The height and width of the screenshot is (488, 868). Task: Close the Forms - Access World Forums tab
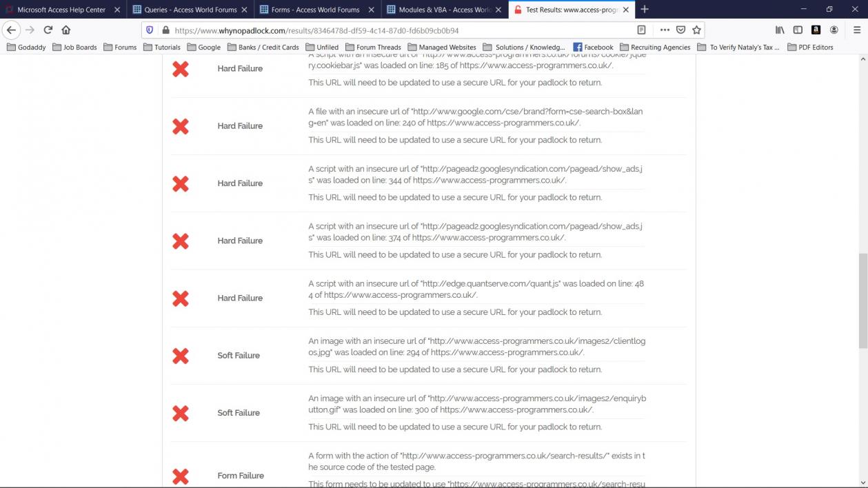tap(372, 10)
